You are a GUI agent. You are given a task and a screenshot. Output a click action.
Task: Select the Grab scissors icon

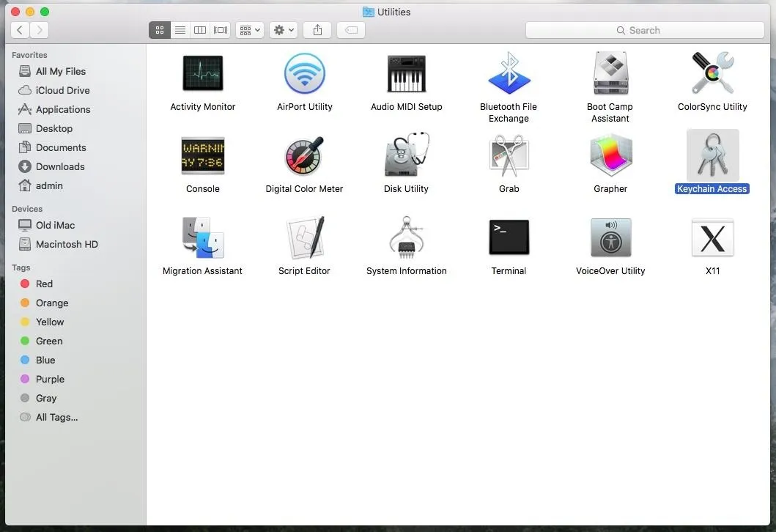tap(509, 155)
